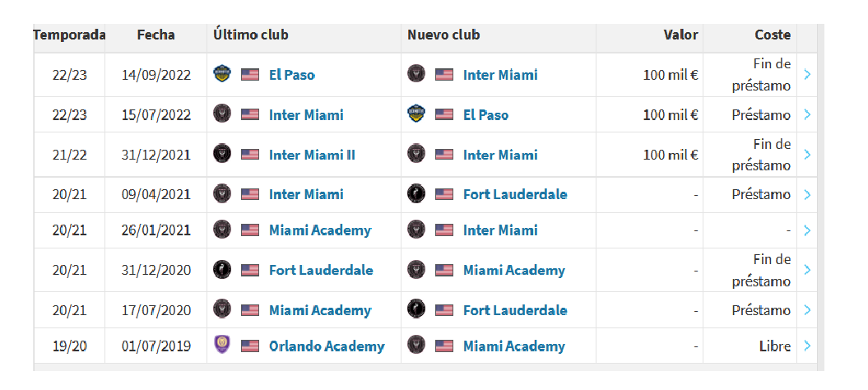This screenshot has width=868, height=390.
Task: Click the Orlando Academy crest icon
Action: [221, 346]
